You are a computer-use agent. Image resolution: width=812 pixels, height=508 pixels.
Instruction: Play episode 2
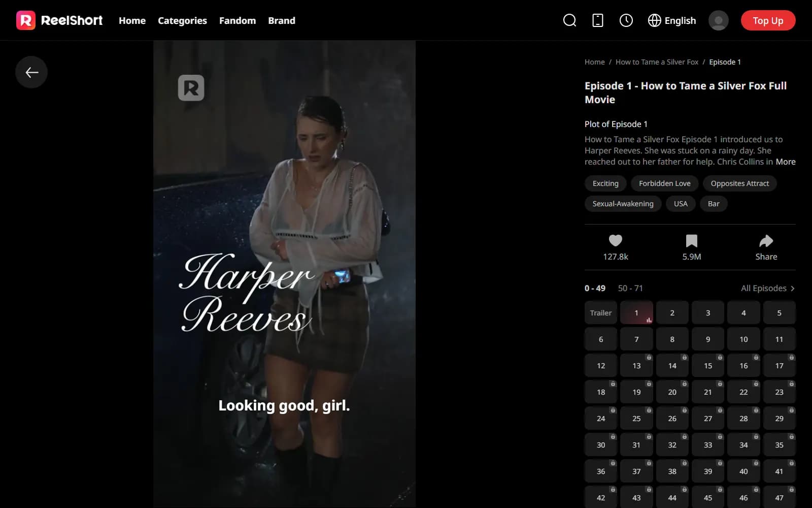tap(672, 313)
